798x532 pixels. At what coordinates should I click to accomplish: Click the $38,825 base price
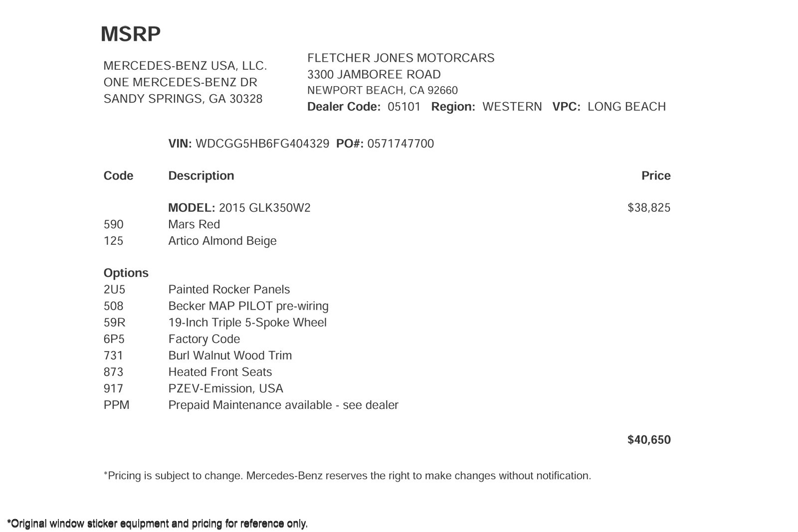pyautogui.click(x=648, y=208)
